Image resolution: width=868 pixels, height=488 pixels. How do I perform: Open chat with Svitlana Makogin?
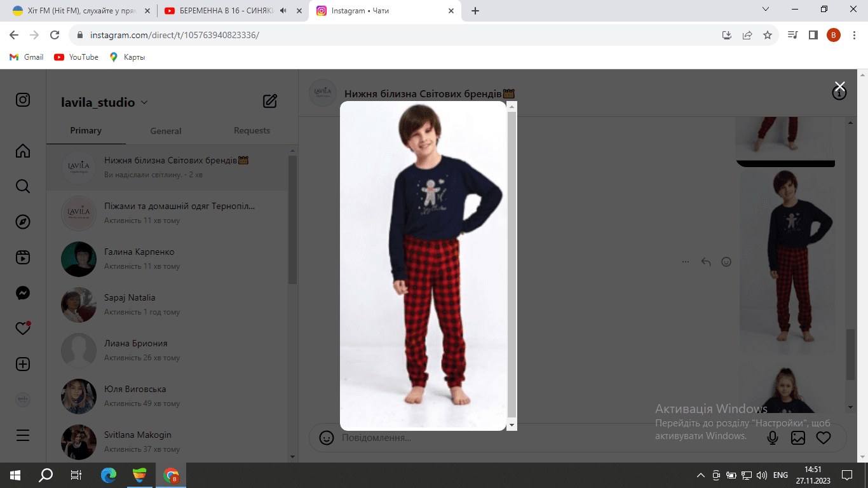(x=168, y=442)
